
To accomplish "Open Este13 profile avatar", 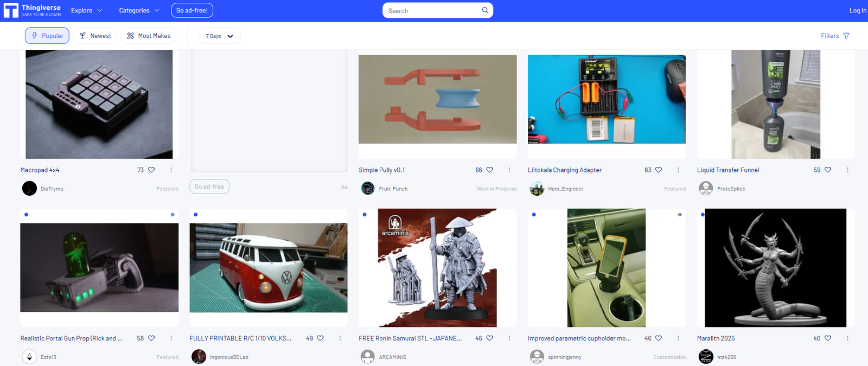I will 29,357.
